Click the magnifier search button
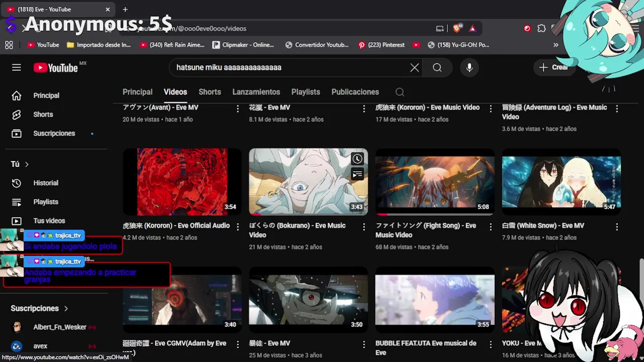The height and width of the screenshot is (362, 644). (437, 67)
